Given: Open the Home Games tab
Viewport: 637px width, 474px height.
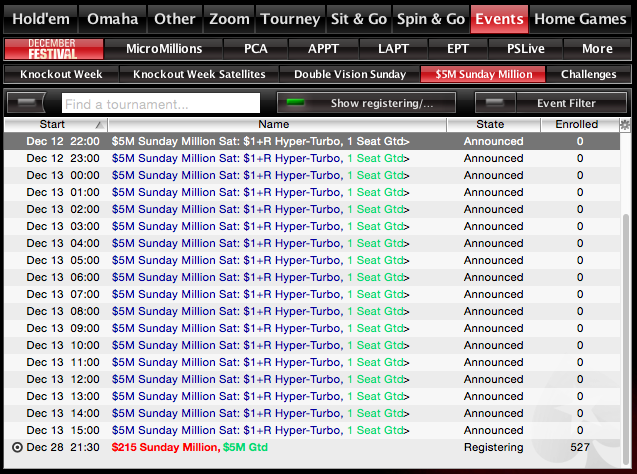Looking at the screenshot, I should tap(581, 19).
